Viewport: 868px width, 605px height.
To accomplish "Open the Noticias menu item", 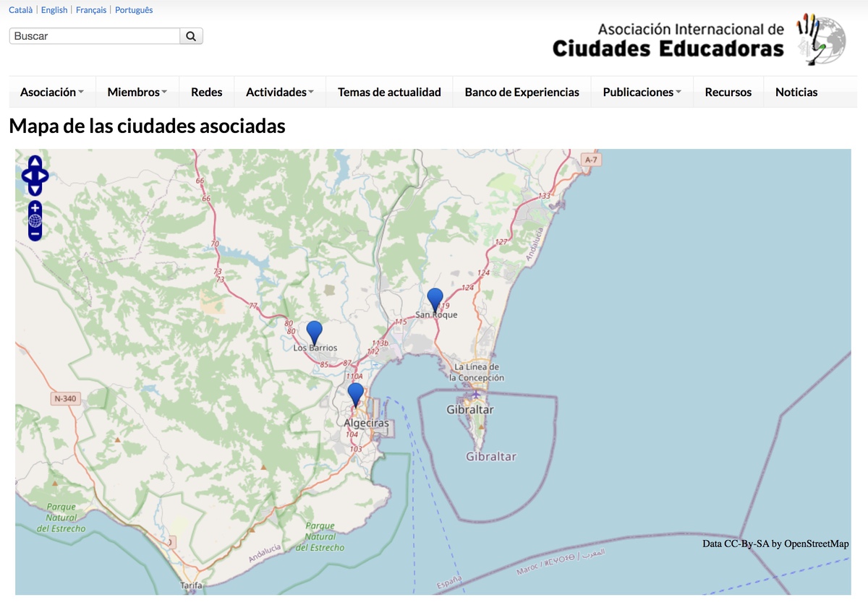I will 796,92.
